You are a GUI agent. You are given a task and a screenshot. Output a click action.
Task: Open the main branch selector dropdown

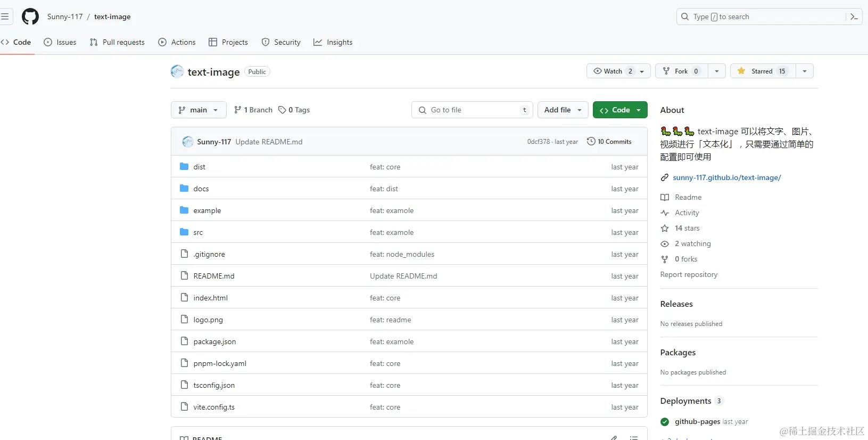[199, 110]
